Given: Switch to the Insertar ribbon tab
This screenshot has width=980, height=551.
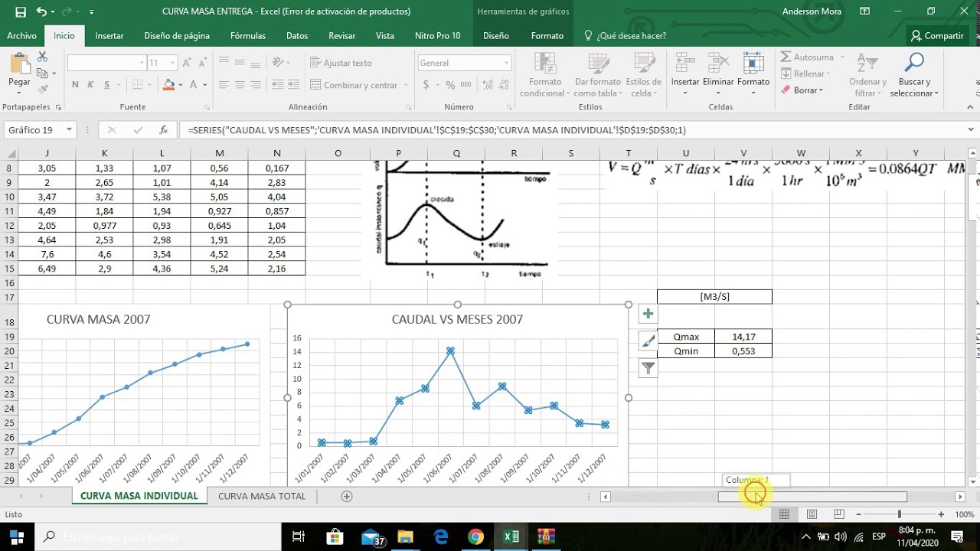Looking at the screenshot, I should tap(109, 36).
